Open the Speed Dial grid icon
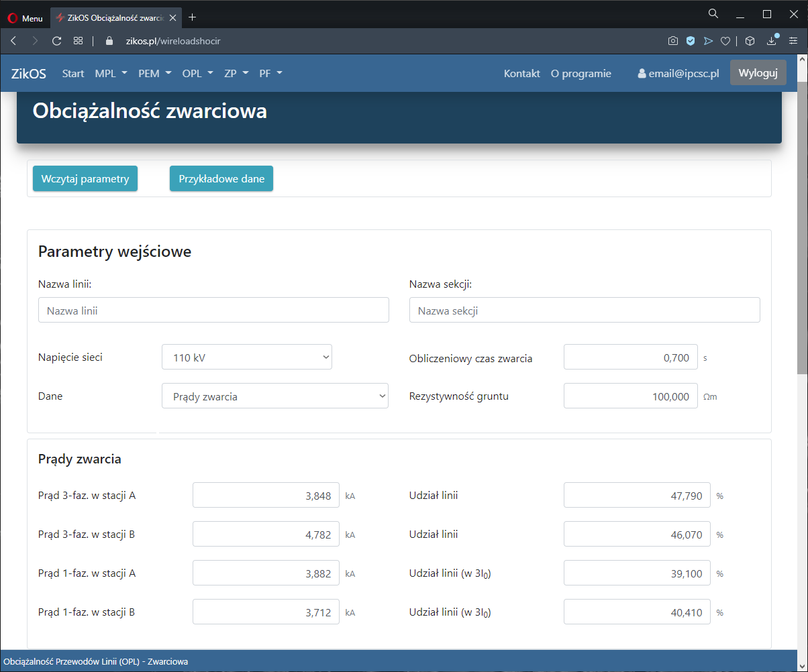808x672 pixels. (x=78, y=41)
